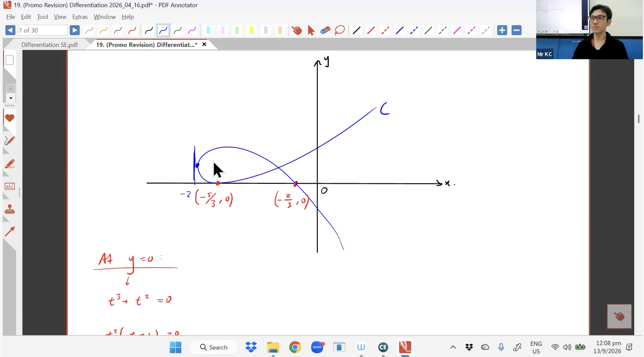Choose the cyan highlighter
This screenshot has height=357, width=644.
click(208, 30)
